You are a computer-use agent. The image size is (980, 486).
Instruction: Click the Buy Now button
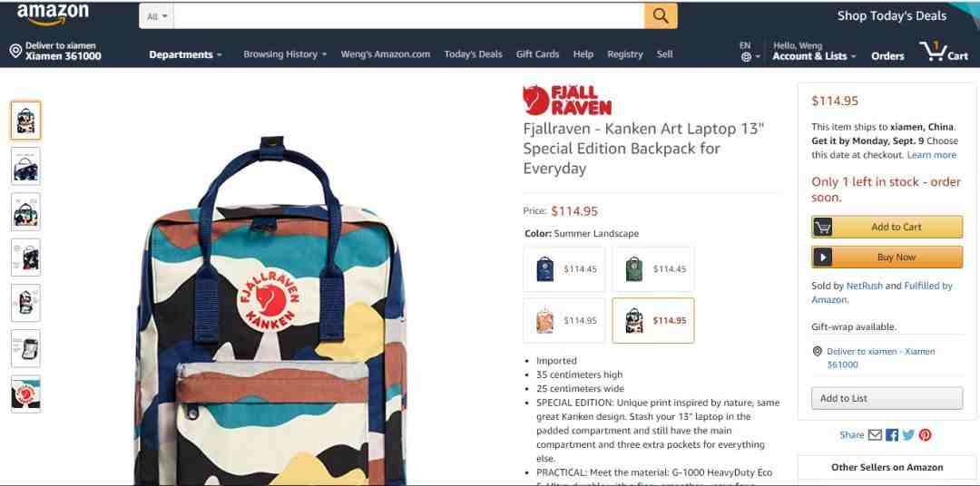887,257
